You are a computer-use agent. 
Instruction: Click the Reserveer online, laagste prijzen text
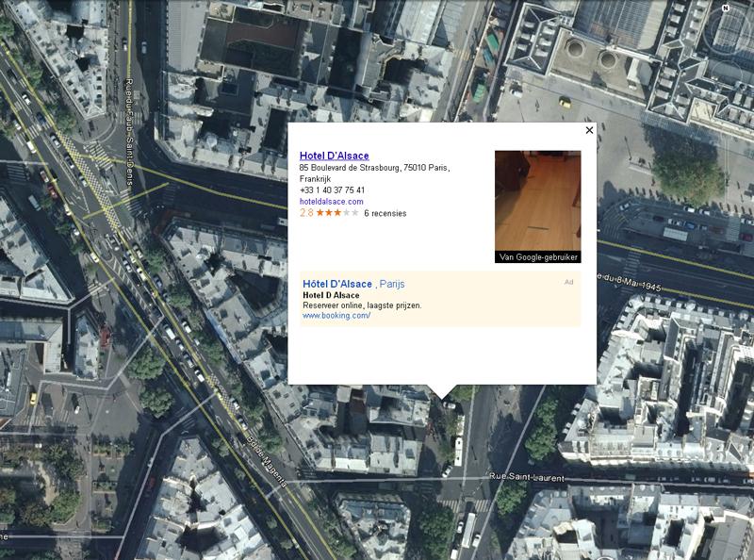(x=362, y=305)
